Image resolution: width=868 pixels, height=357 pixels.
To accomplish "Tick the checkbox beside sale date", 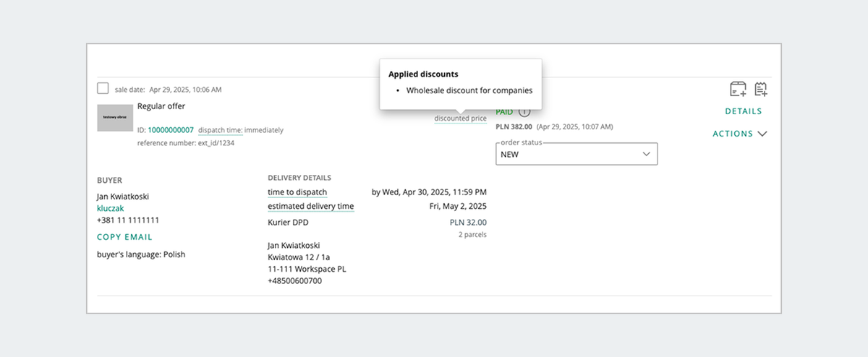I will [103, 89].
